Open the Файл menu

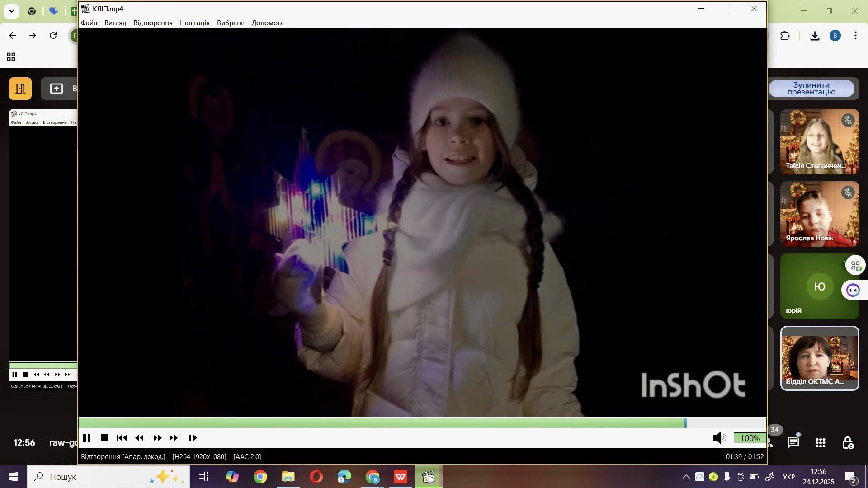[x=89, y=23]
